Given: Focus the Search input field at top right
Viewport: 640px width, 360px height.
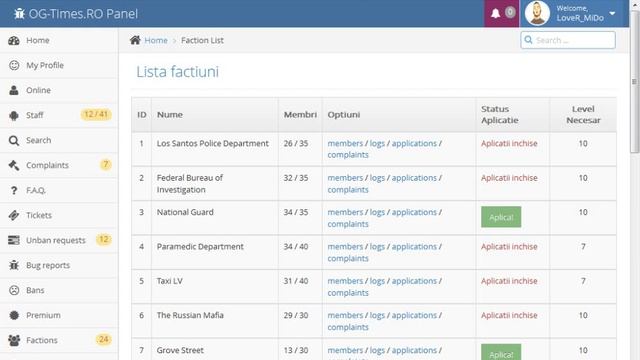Looking at the screenshot, I should [x=568, y=40].
